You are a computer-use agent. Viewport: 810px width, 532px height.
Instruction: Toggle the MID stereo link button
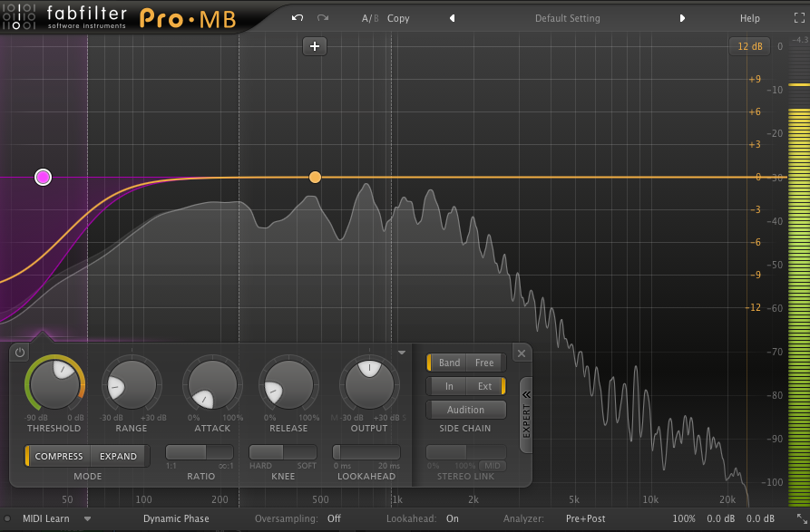[x=493, y=466]
